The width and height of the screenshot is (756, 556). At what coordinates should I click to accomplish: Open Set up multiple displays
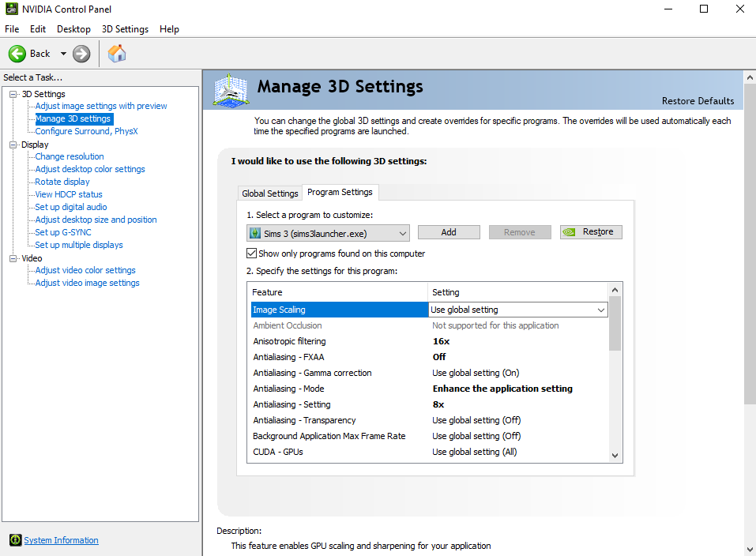78,245
